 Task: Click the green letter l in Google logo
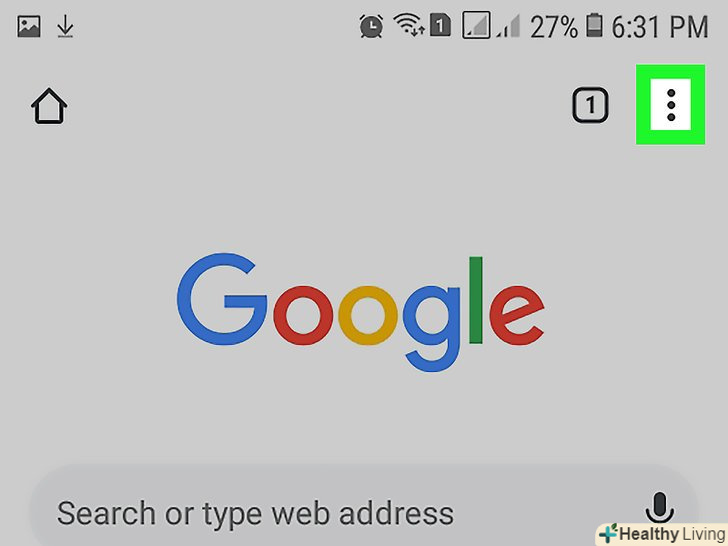(x=475, y=300)
